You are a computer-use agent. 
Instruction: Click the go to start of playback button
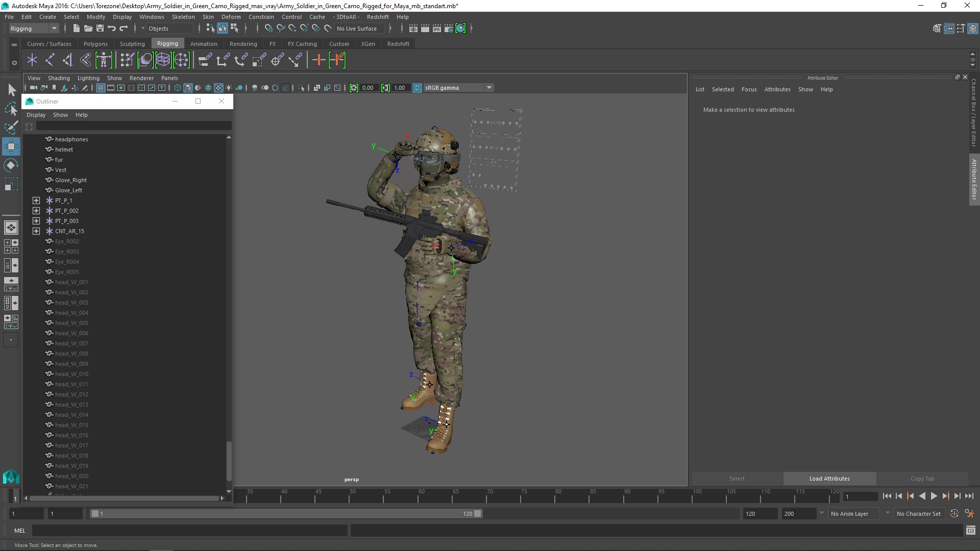click(x=887, y=496)
